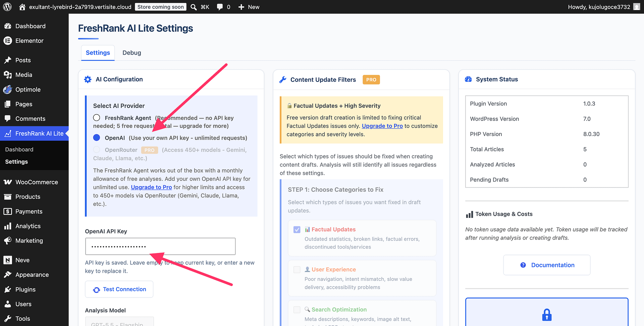Click the Products icon in sidebar
644x326 pixels.
click(x=8, y=197)
